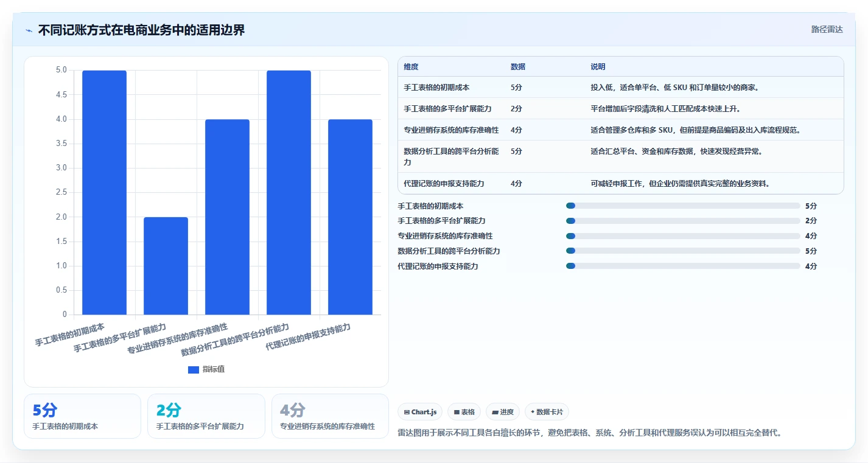Screen dimensions: 868x463
Task: Open the 4分 专业进销存系统的库存准确性 data card
Action: pos(330,416)
